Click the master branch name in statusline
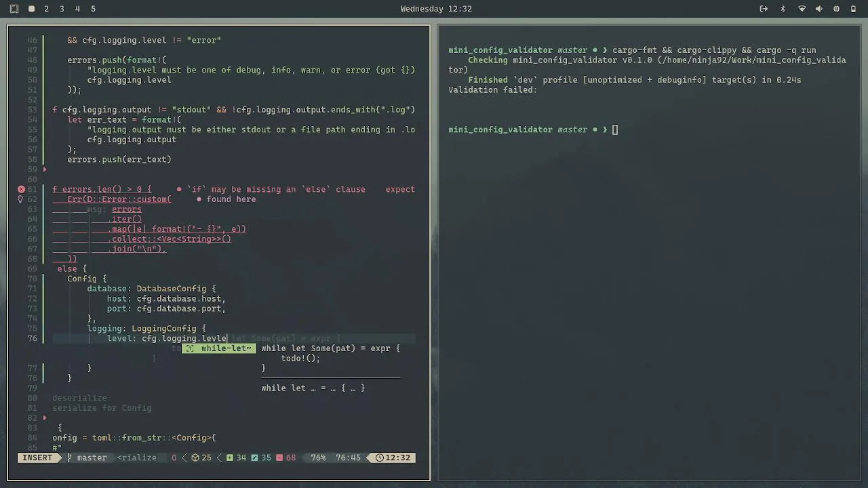 point(92,457)
